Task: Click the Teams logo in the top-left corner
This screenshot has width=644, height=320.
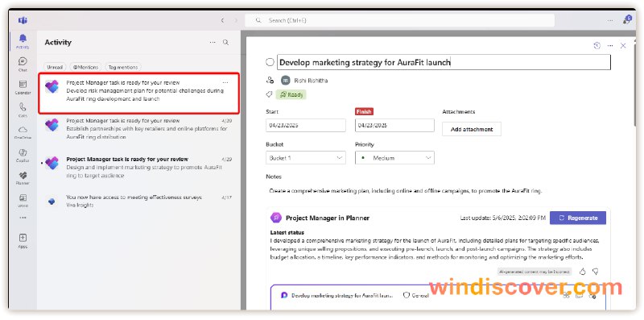Action: tap(23, 20)
